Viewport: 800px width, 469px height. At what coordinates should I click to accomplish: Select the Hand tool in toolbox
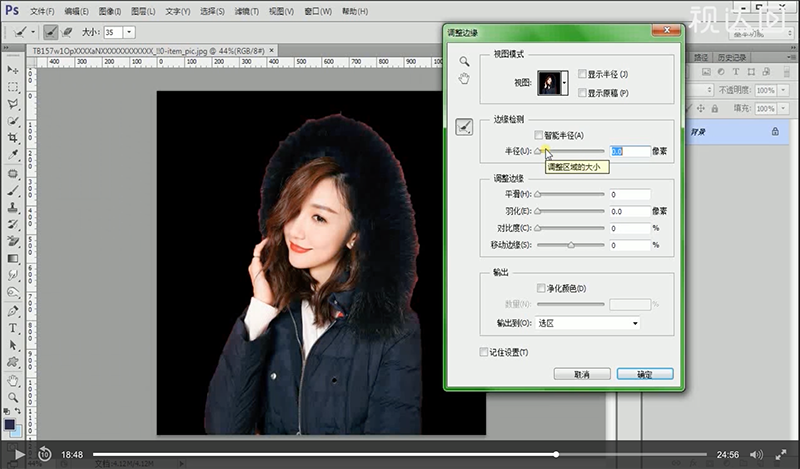13,381
